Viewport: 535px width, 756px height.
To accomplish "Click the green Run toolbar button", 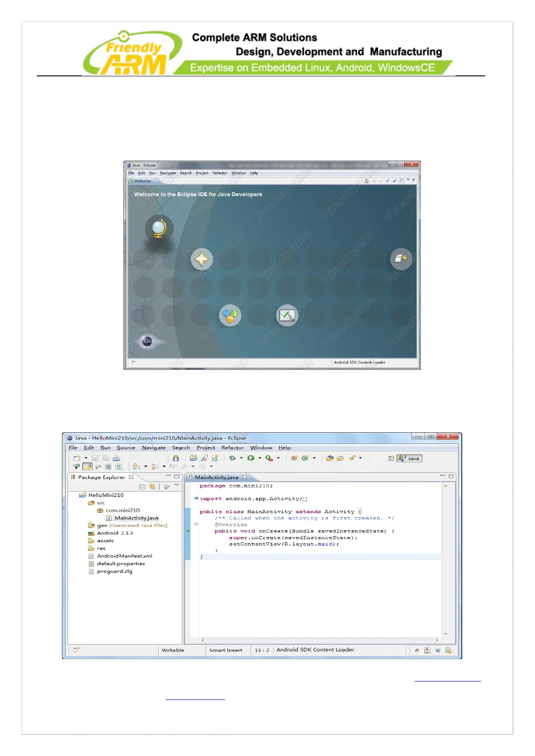I will point(251,458).
